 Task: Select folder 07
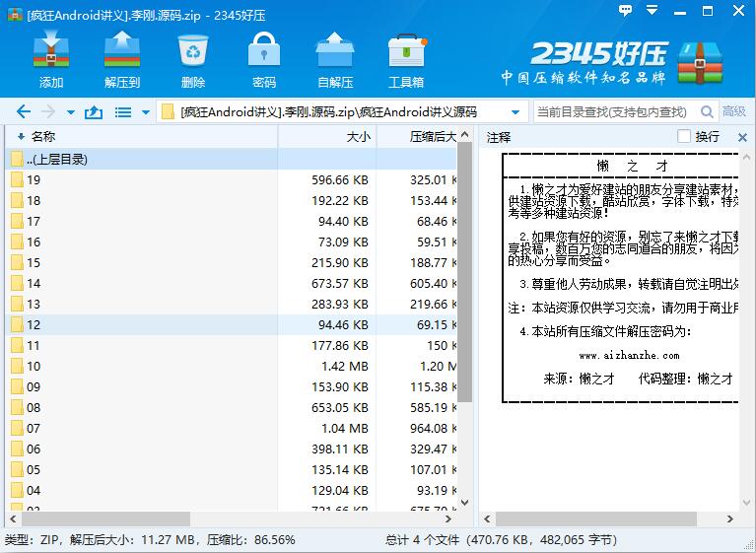coord(232,429)
